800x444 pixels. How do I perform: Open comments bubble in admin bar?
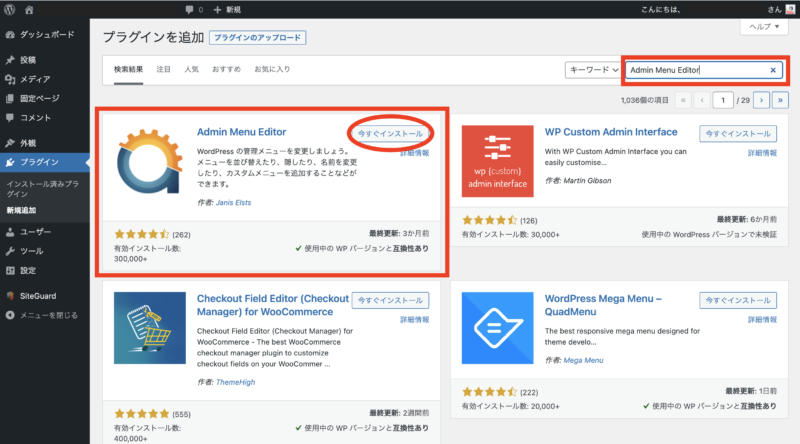194,10
